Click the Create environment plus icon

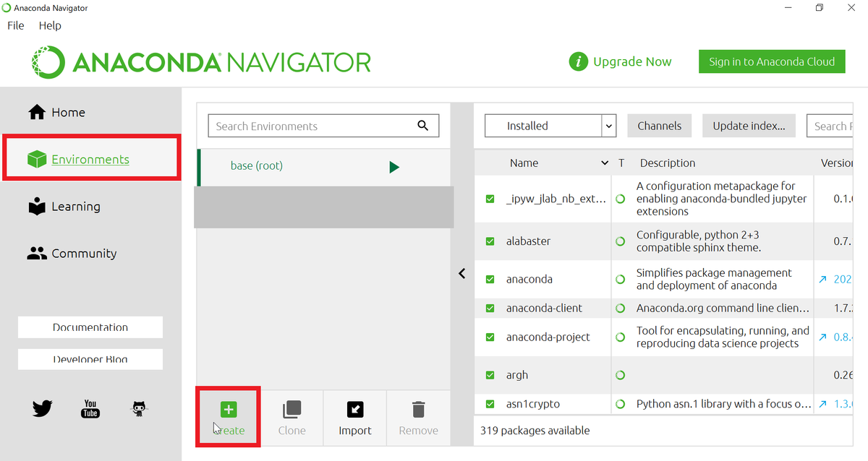click(229, 410)
